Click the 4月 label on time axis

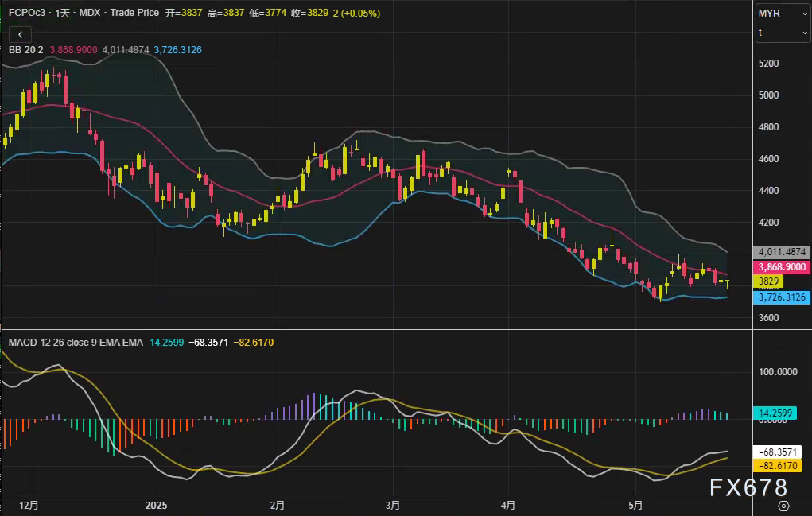tap(508, 506)
